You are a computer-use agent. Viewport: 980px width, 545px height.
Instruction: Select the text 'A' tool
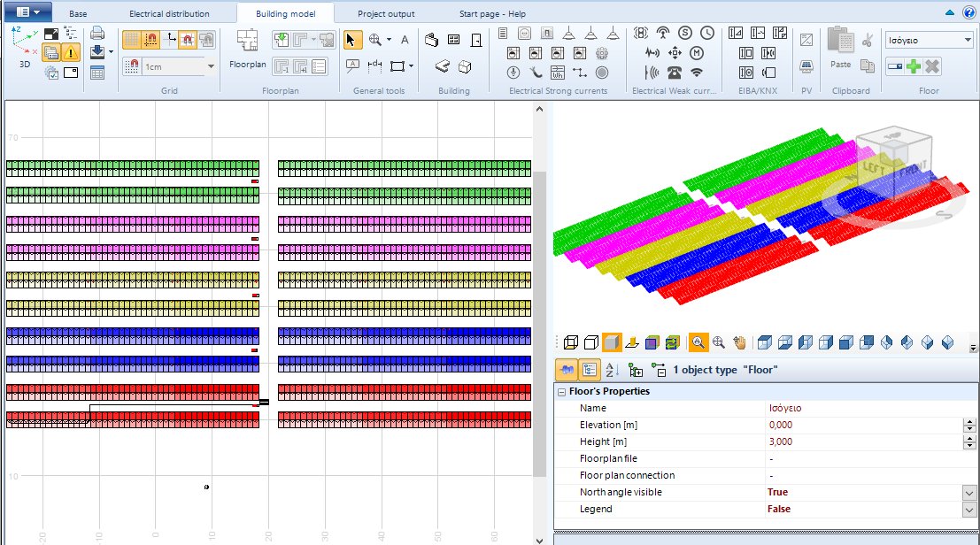coord(405,40)
